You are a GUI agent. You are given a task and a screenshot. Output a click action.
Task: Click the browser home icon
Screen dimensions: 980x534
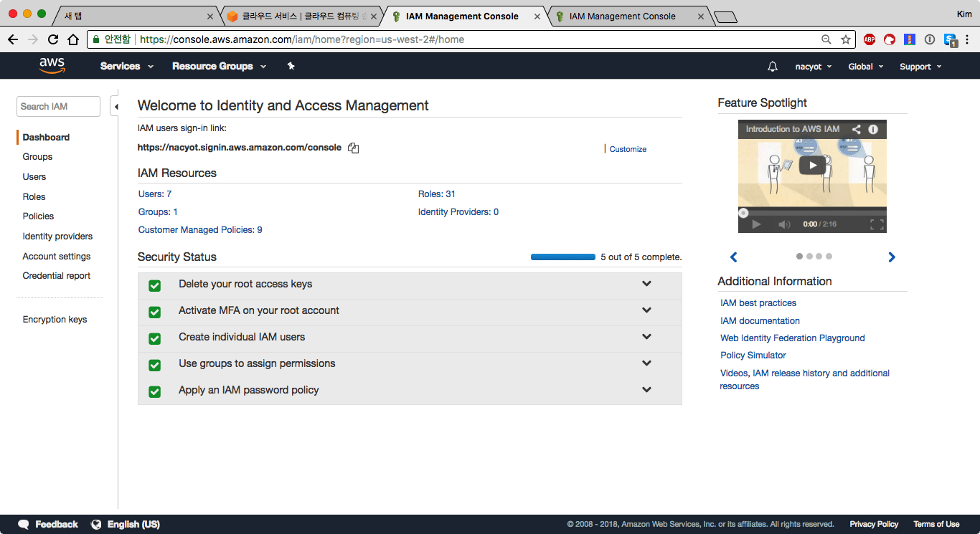[73, 39]
